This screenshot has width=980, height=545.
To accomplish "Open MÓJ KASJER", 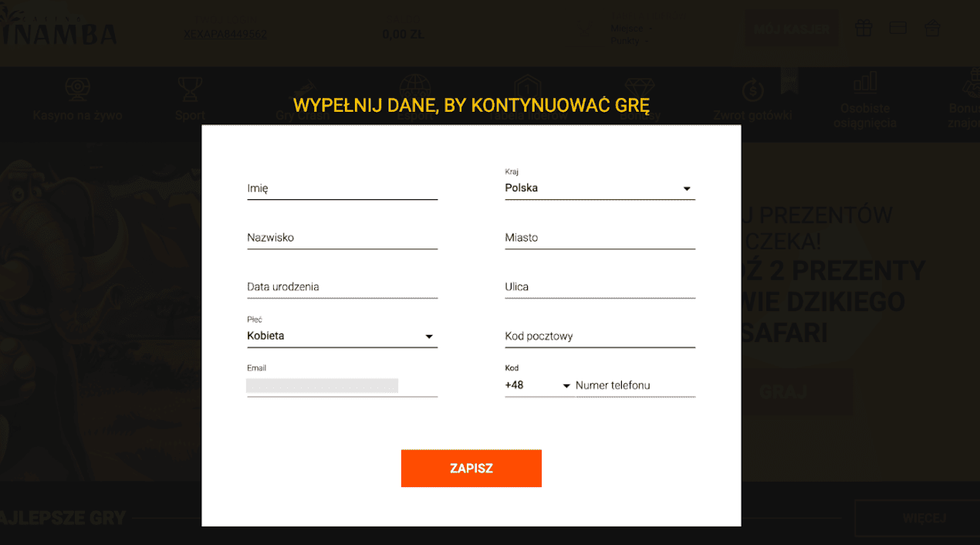I will point(790,28).
